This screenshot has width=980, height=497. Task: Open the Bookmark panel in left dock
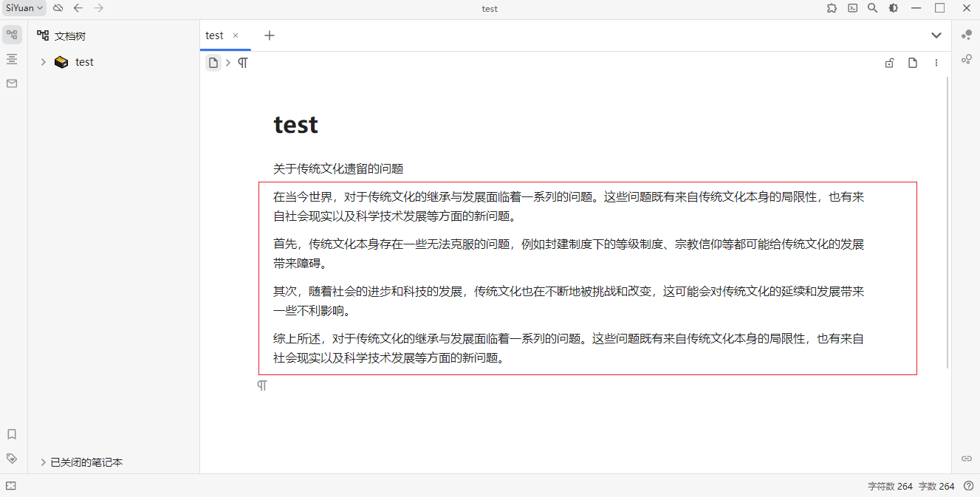click(x=12, y=434)
